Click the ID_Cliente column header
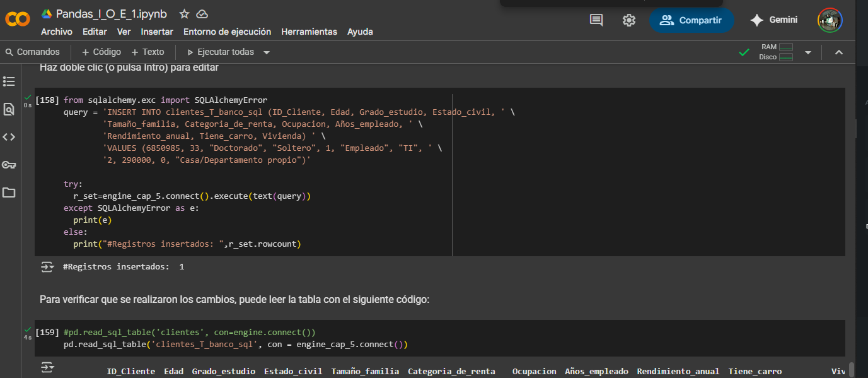Image resolution: width=868 pixels, height=378 pixels. pyautogui.click(x=131, y=371)
